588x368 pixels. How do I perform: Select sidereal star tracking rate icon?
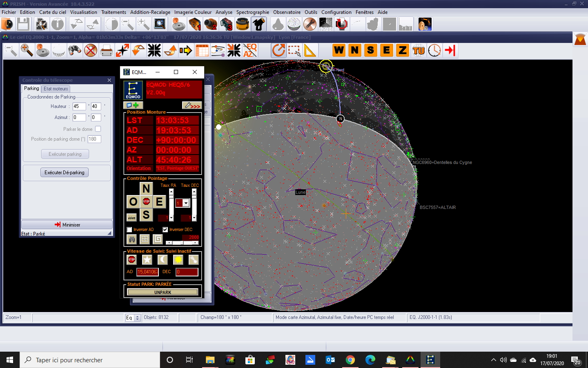147,260
